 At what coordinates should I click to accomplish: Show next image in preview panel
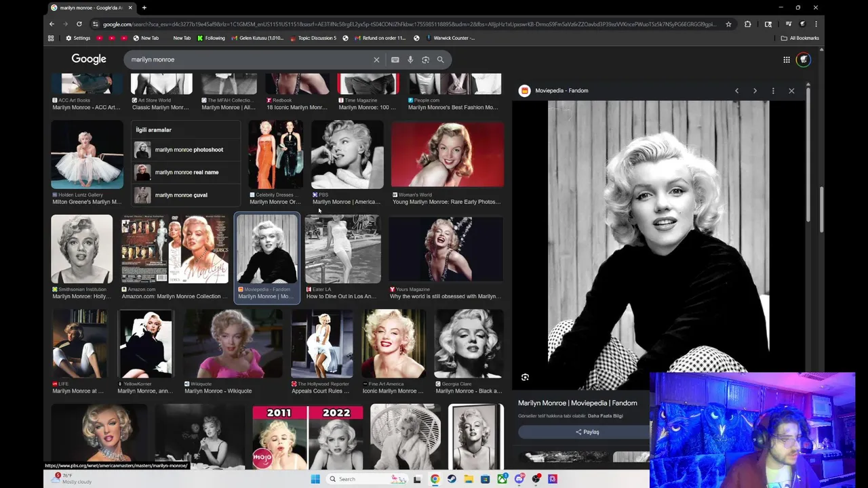(755, 91)
